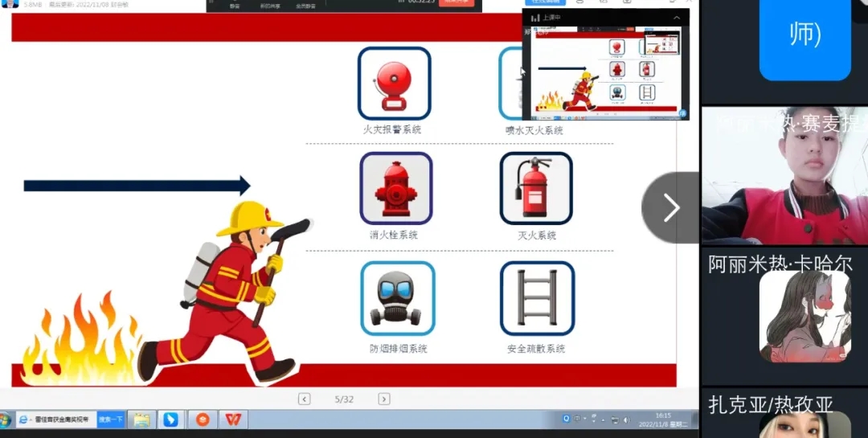Image resolution: width=868 pixels, height=438 pixels.
Task: Click the 安全疏散系统 ladder icon
Action: pos(537,298)
